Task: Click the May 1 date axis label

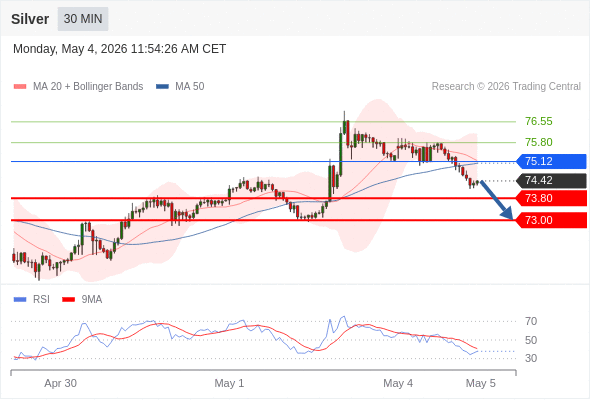Action: pyautogui.click(x=229, y=383)
